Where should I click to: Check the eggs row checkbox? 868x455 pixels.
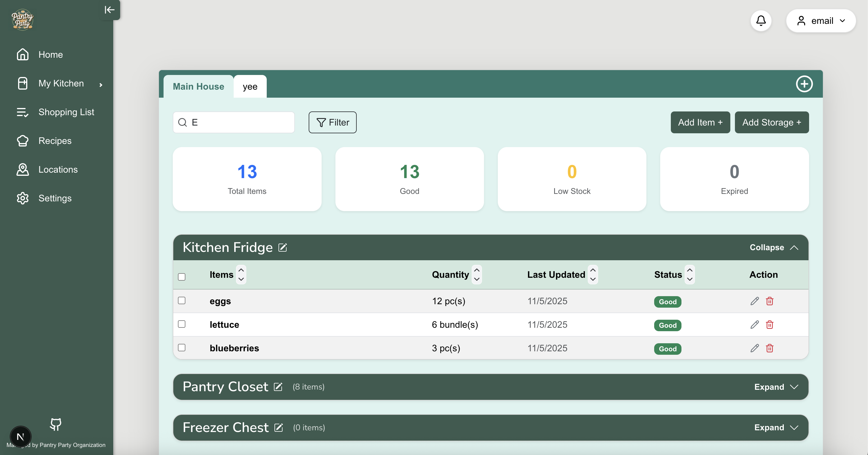(x=182, y=300)
